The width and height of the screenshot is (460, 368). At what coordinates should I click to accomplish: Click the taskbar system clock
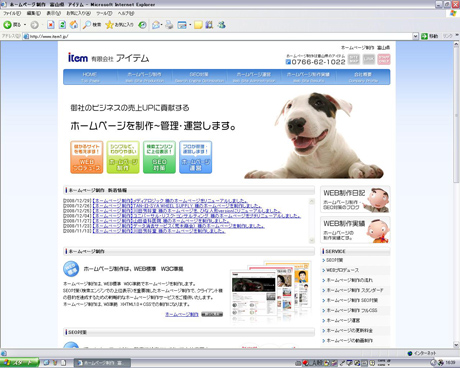tap(450, 363)
